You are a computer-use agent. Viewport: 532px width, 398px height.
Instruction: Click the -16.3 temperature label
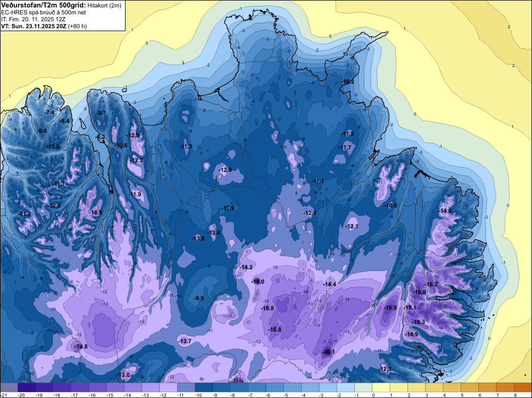(x=418, y=322)
